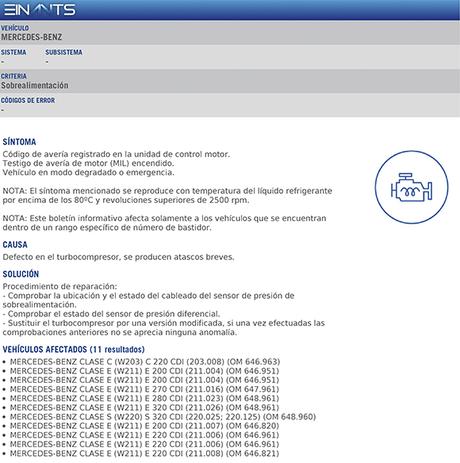
Task: Click the EINAVTS logo in header
Action: 39,10
